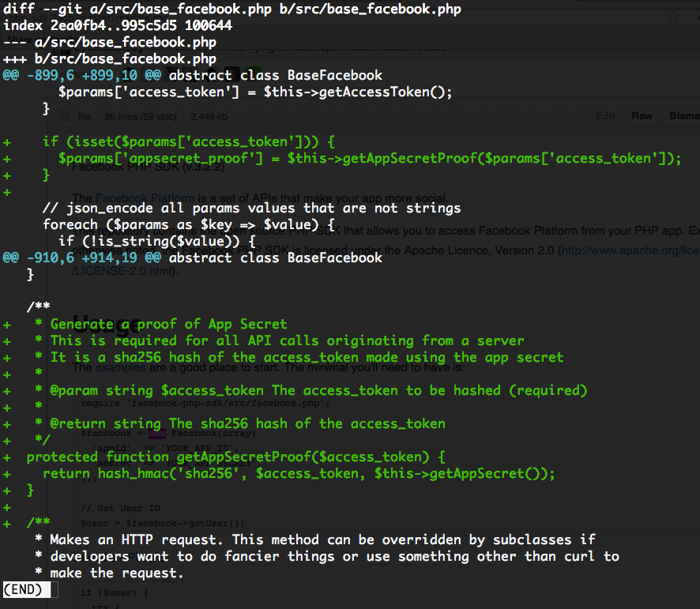Image resolution: width=700 pixels, height=609 pixels.
Task: Click the 'This is required for all API calls' line
Action: (280, 340)
